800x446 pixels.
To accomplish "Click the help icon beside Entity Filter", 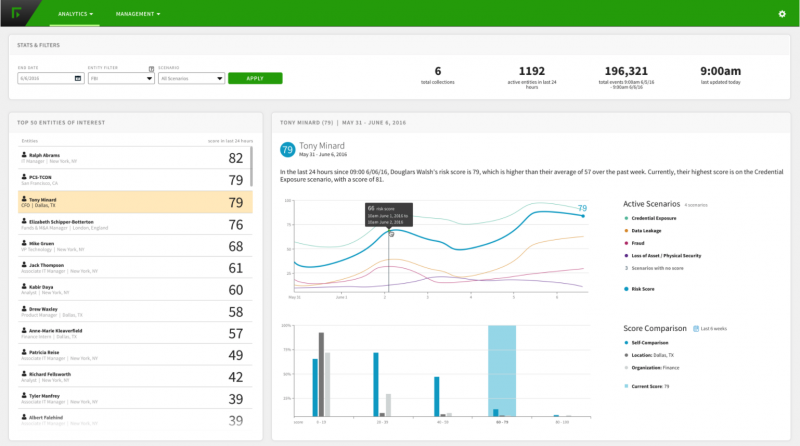I will click(x=151, y=68).
